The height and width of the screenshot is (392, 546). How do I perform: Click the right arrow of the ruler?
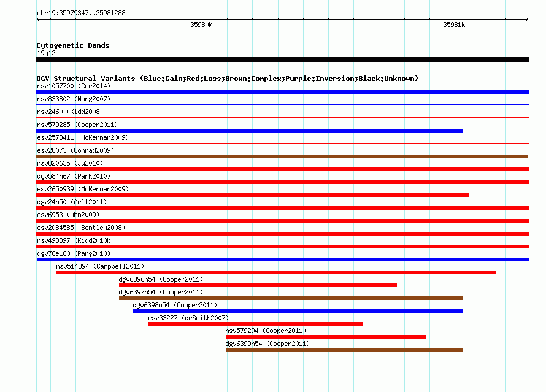click(x=527, y=19)
